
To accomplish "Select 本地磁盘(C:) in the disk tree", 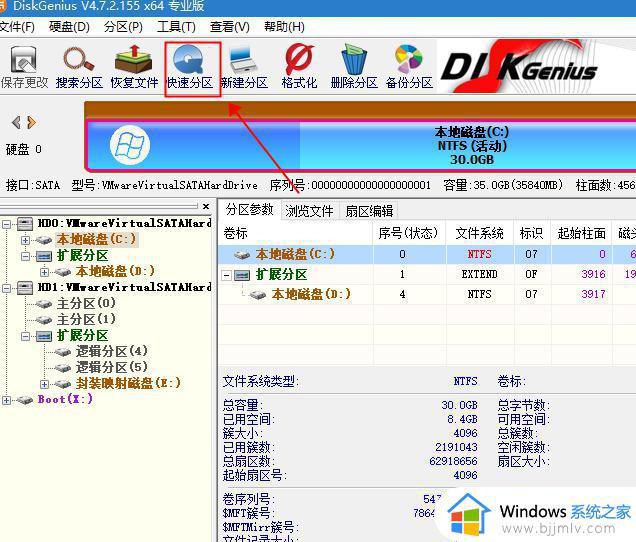I will pyautogui.click(x=96, y=239).
